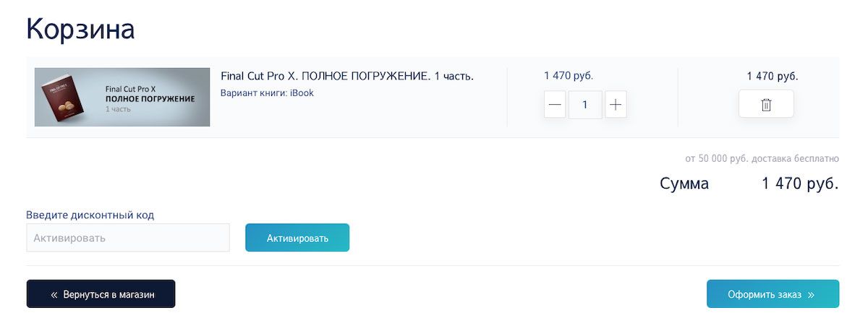Image resolution: width=868 pixels, height=331 pixels.
Task: Focus the discount code input field
Action: (128, 238)
